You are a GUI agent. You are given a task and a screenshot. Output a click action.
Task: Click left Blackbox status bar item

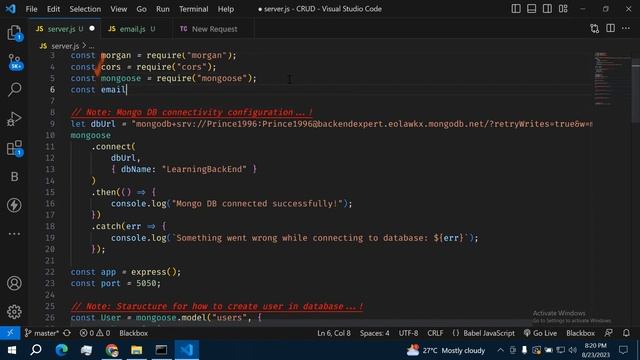click(133, 333)
